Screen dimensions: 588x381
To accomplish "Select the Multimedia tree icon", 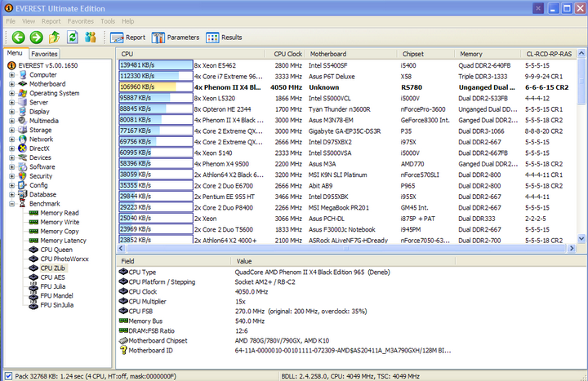I will click(x=23, y=121).
